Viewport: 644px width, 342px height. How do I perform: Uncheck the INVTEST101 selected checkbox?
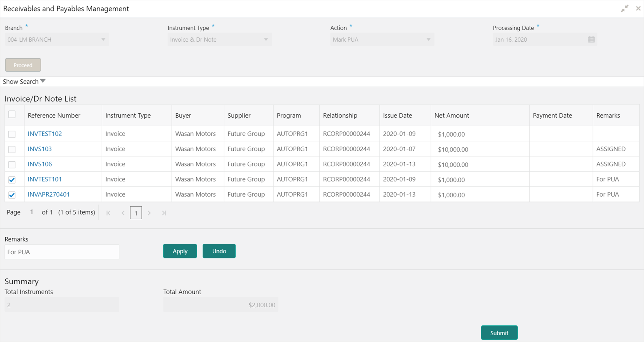click(x=12, y=179)
